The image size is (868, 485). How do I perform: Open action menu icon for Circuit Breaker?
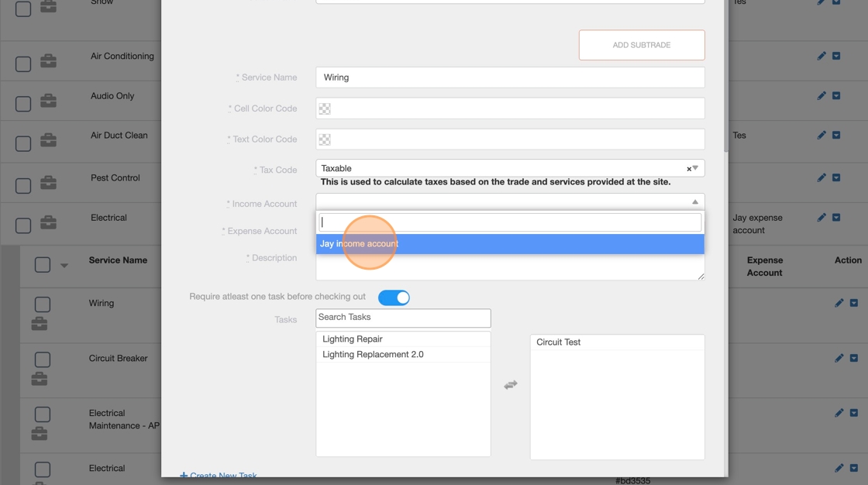coord(854,358)
